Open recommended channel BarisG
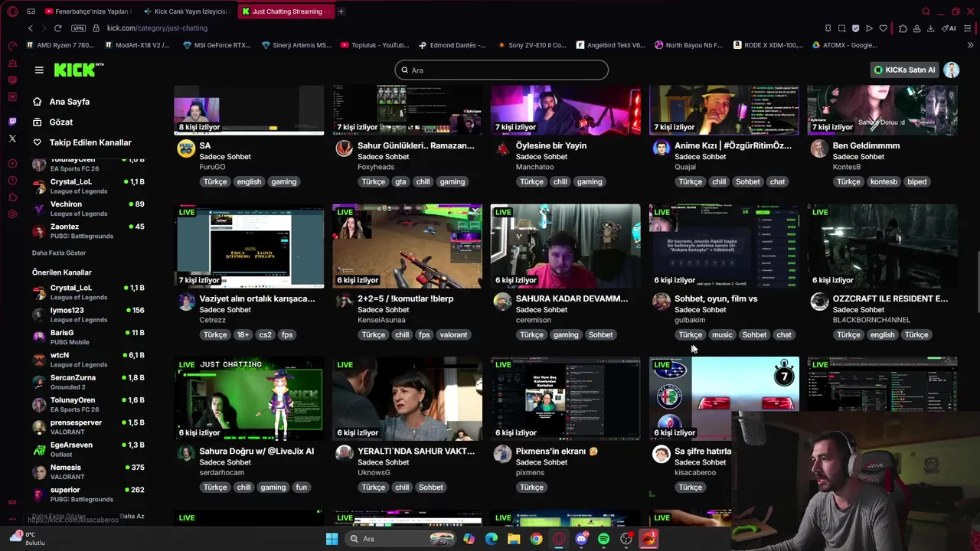The image size is (980, 551). 88,337
